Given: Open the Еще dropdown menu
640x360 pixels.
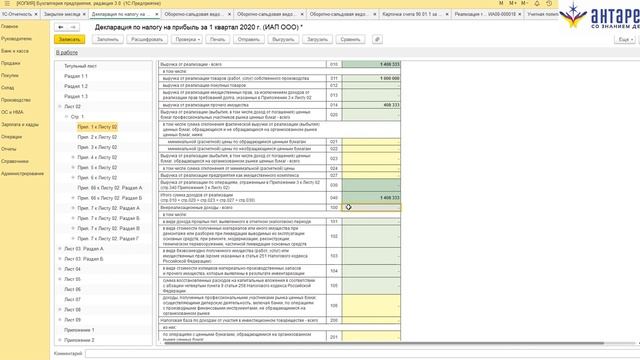Looking at the screenshot, I should coord(625,40).
